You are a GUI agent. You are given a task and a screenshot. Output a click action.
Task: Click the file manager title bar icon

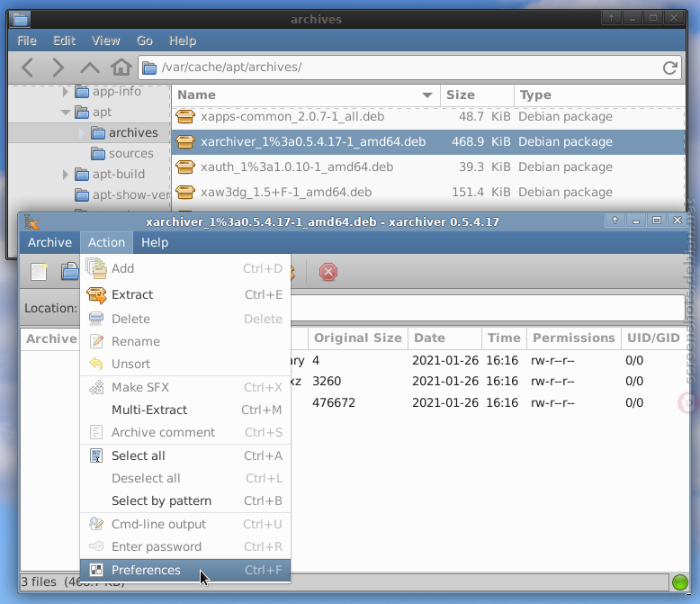coord(21,19)
